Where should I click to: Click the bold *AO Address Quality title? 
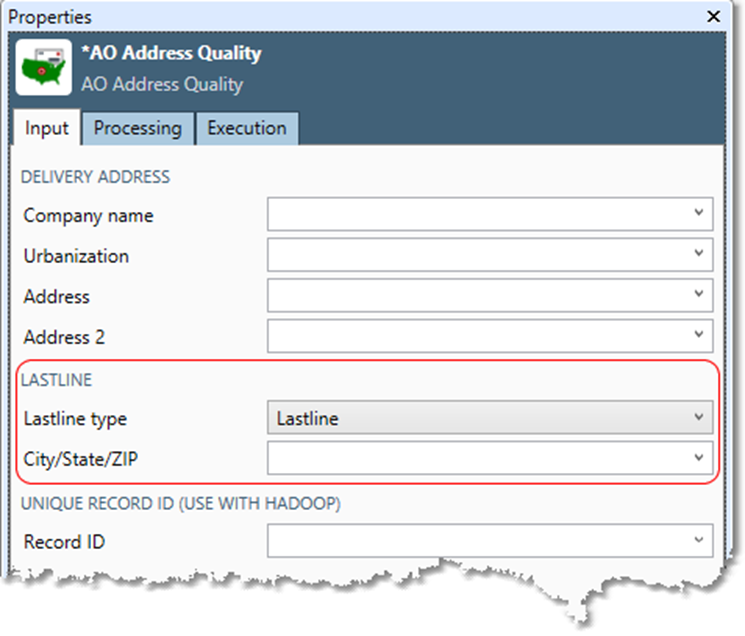170,54
